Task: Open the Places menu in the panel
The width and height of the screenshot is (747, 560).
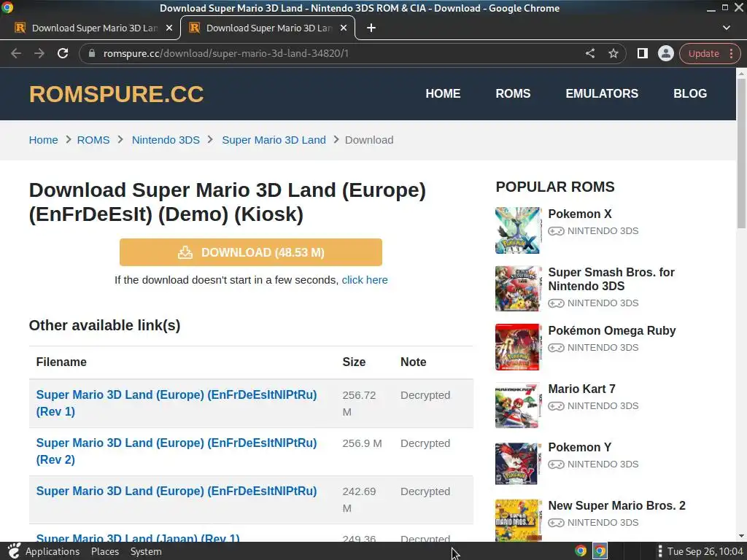Action: tap(105, 551)
